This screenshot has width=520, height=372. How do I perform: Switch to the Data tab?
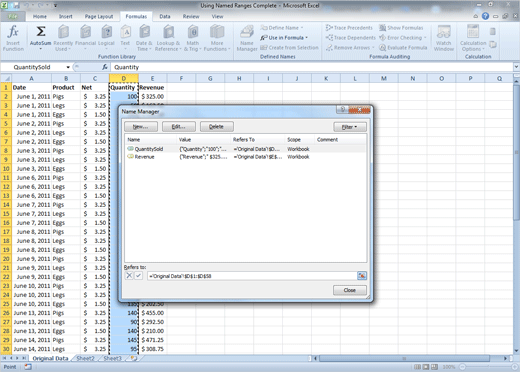click(x=165, y=16)
